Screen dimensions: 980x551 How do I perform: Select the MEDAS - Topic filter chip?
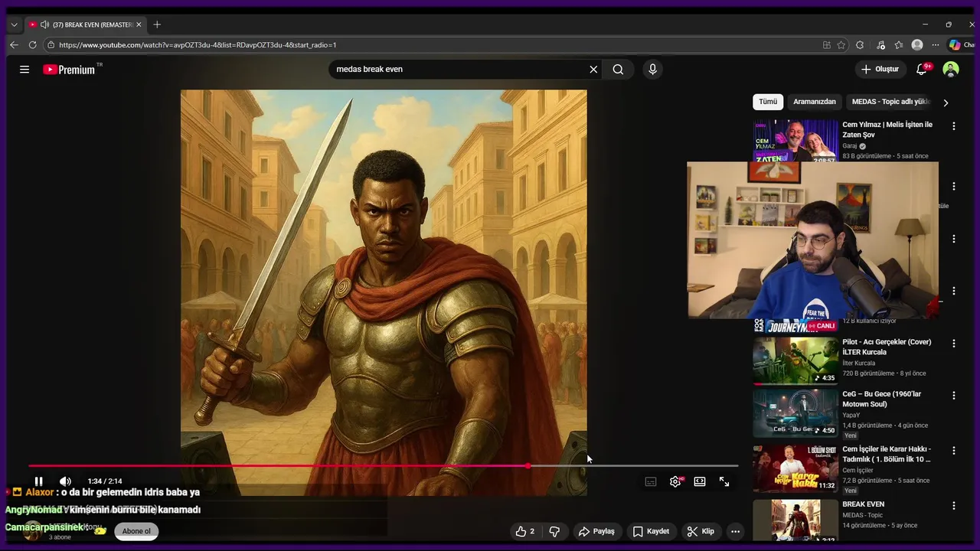pos(890,102)
